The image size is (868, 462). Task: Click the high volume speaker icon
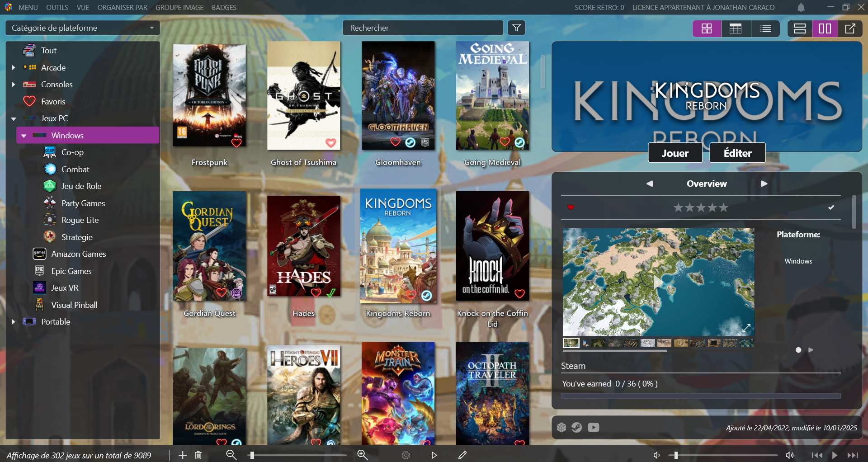(x=790, y=455)
